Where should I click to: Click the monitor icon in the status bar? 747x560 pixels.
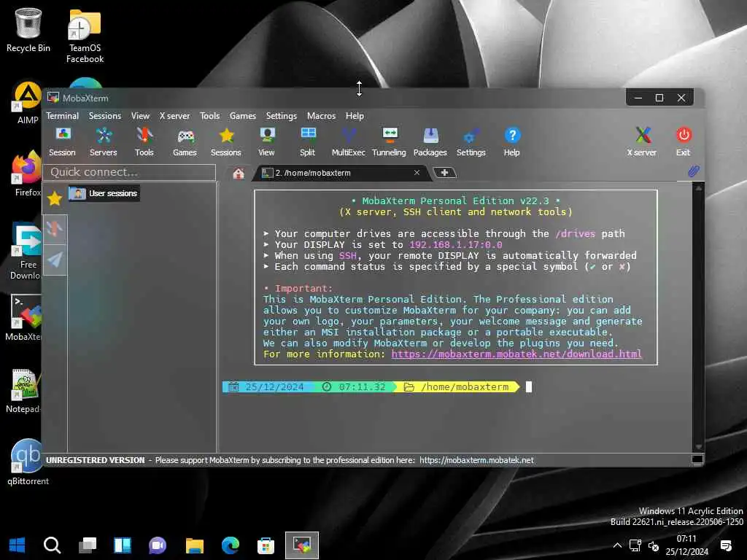click(x=697, y=459)
